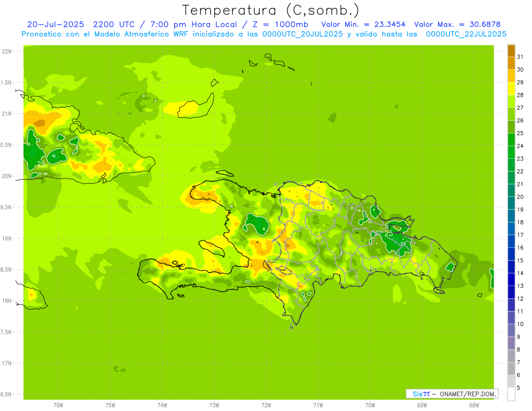Image resolution: width=532 pixels, height=411 pixels.
Task: Click the '70W' longitude label
Action: click(370, 405)
